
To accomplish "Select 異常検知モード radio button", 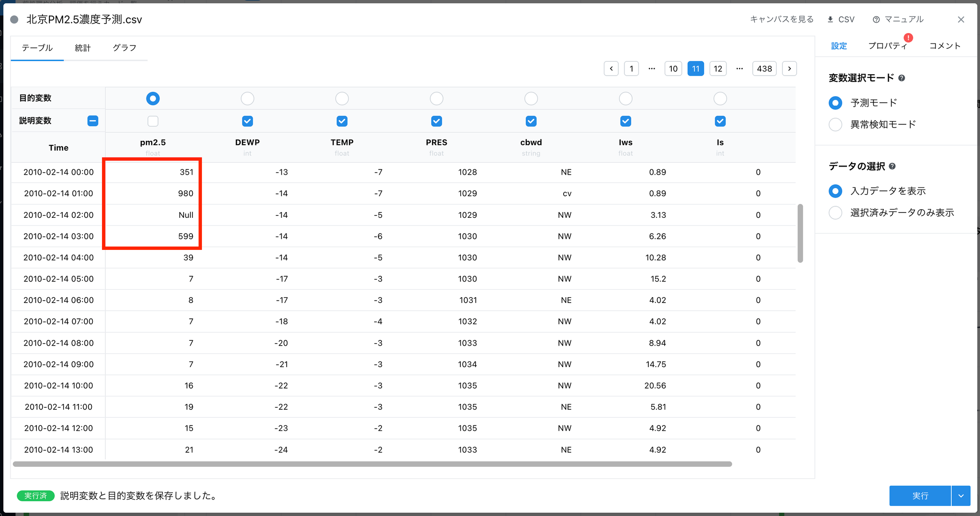I will 835,124.
